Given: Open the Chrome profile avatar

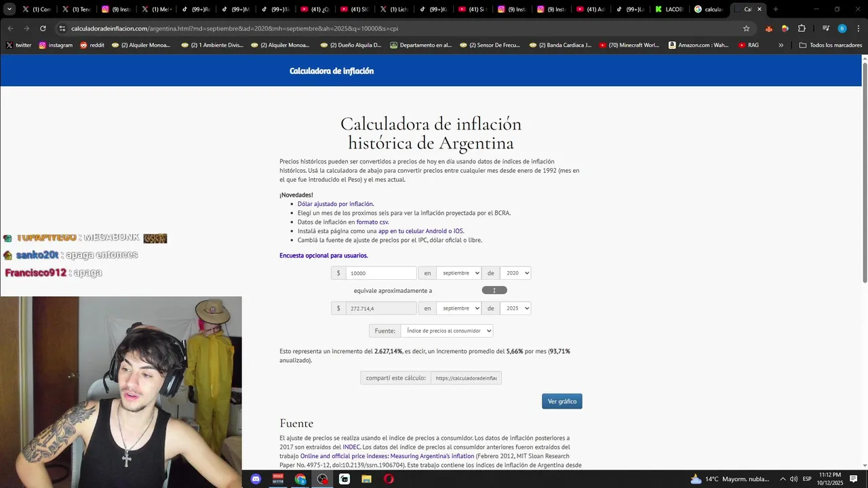Looking at the screenshot, I should pyautogui.click(x=842, y=28).
